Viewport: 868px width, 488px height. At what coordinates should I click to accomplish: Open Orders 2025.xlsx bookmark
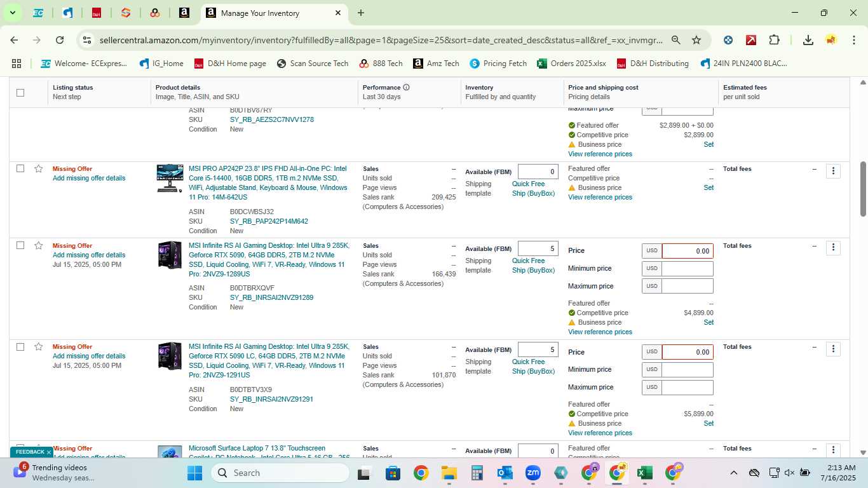coord(571,64)
